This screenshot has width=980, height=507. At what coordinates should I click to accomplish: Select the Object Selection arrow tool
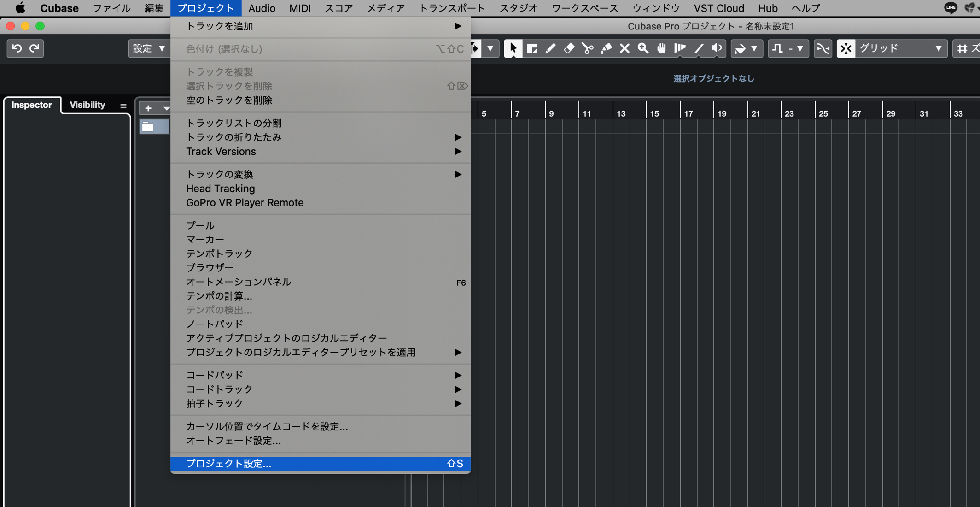pyautogui.click(x=513, y=48)
